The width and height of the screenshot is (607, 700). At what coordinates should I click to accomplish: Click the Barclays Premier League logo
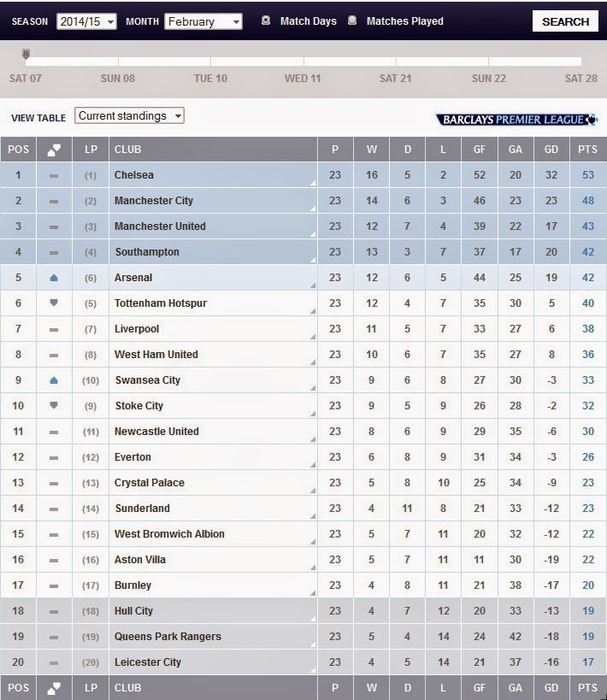click(516, 120)
